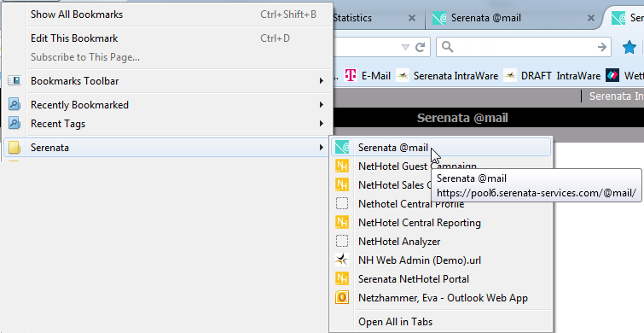Image resolution: width=644 pixels, height=333 pixels.
Task: Choose Edit This Bookmark
Action: coord(167,38)
